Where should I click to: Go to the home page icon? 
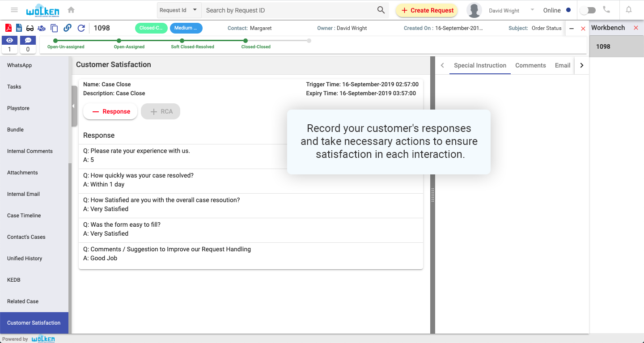[x=71, y=10]
